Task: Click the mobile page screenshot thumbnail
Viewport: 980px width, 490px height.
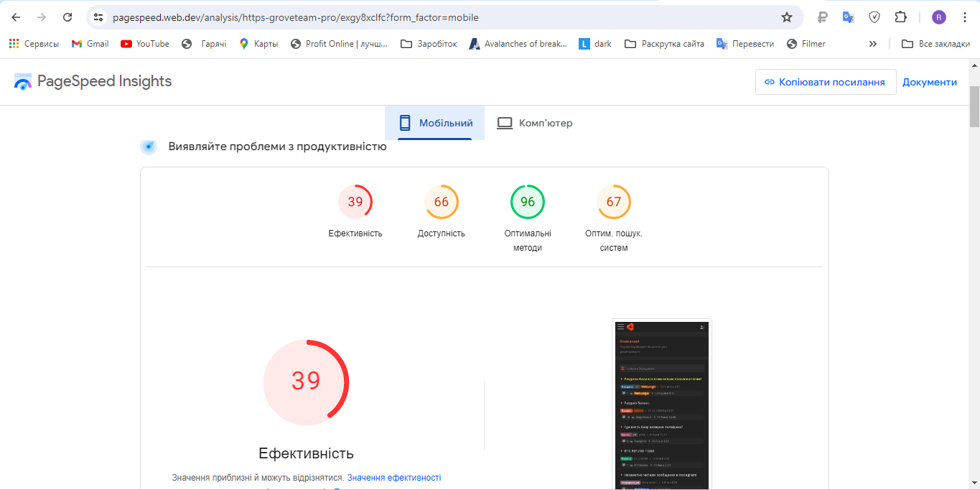Action: click(661, 404)
